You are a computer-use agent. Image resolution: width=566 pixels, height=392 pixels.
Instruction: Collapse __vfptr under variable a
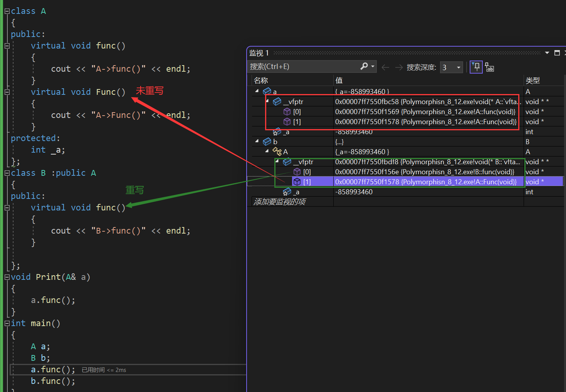pyautogui.click(x=267, y=101)
